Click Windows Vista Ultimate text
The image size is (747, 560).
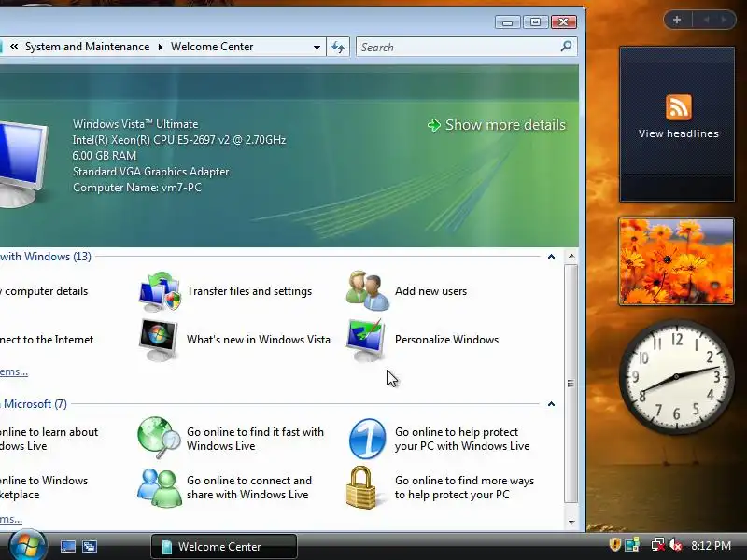(135, 124)
